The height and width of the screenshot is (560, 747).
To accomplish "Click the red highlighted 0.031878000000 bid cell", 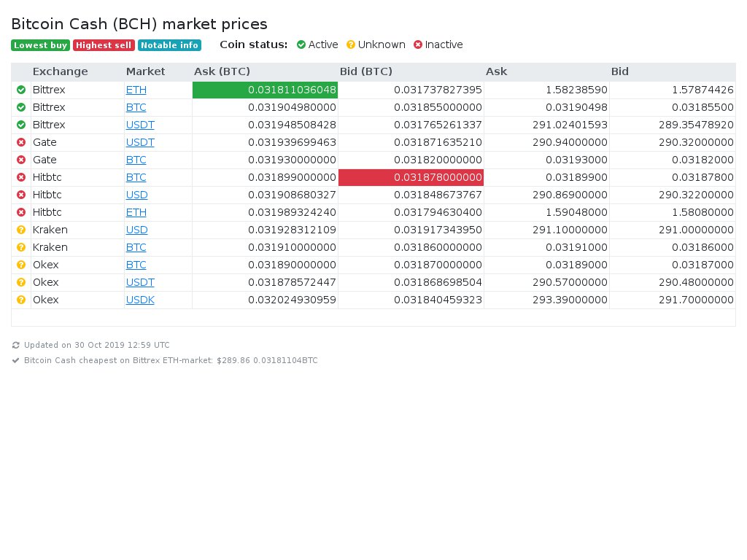I will point(411,177).
